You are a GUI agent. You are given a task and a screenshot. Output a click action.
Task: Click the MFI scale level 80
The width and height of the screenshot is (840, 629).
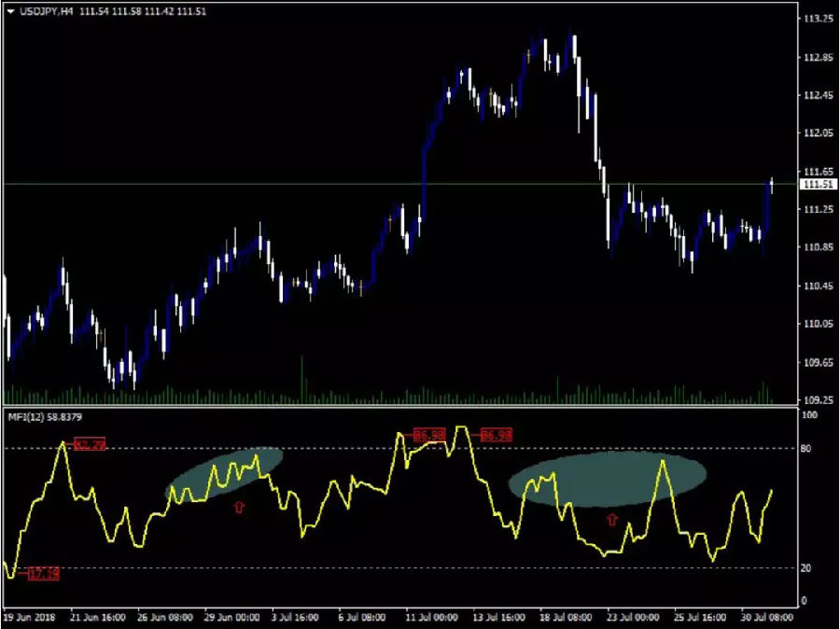806,449
